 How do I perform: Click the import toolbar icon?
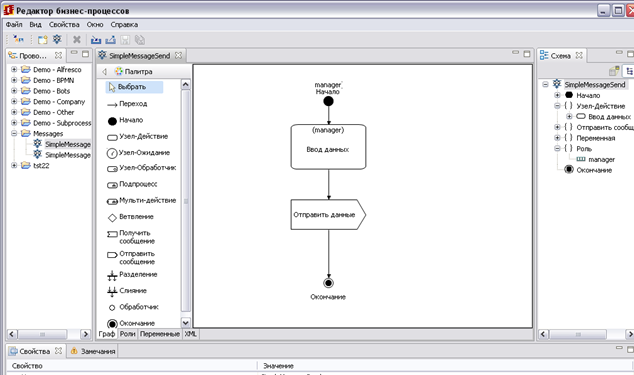coord(96,40)
